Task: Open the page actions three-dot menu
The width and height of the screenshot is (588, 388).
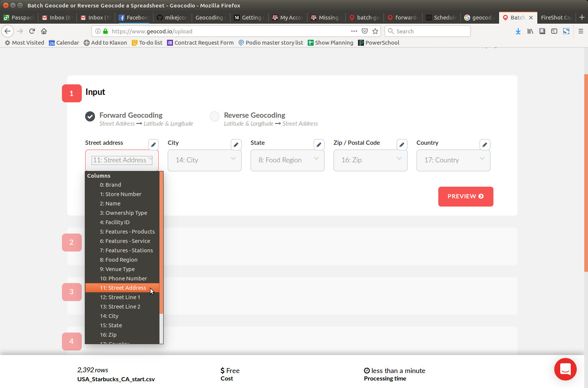Action: pyautogui.click(x=354, y=31)
